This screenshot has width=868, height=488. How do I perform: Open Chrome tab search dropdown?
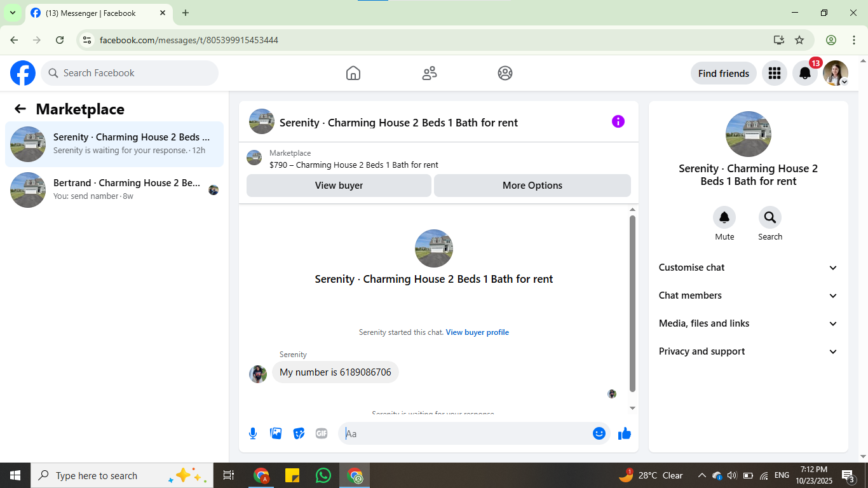click(12, 13)
